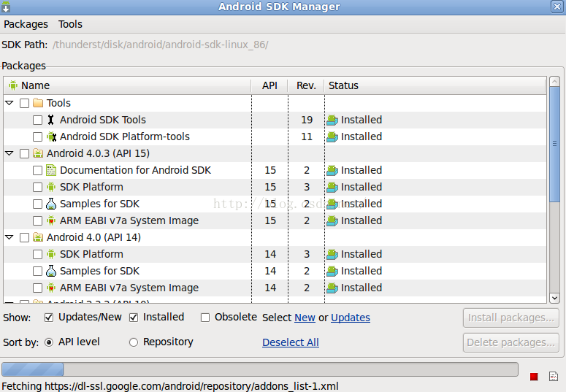Viewport: 566px width, 392px height.
Task: Click the Updates link
Action: click(x=350, y=318)
